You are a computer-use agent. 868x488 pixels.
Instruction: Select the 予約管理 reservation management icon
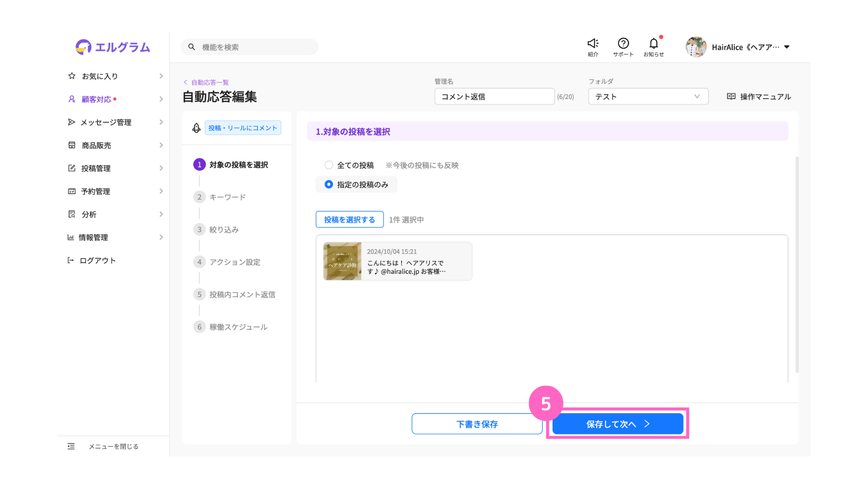coord(72,191)
